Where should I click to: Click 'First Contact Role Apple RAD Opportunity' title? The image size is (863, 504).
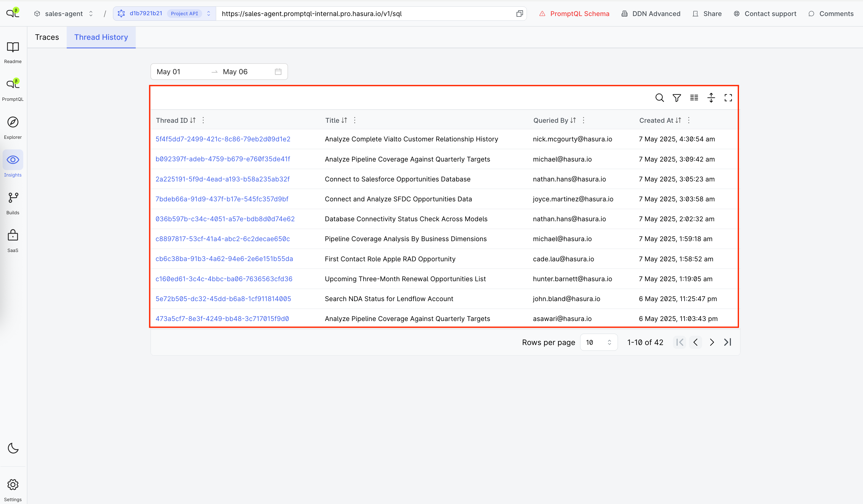390,259
